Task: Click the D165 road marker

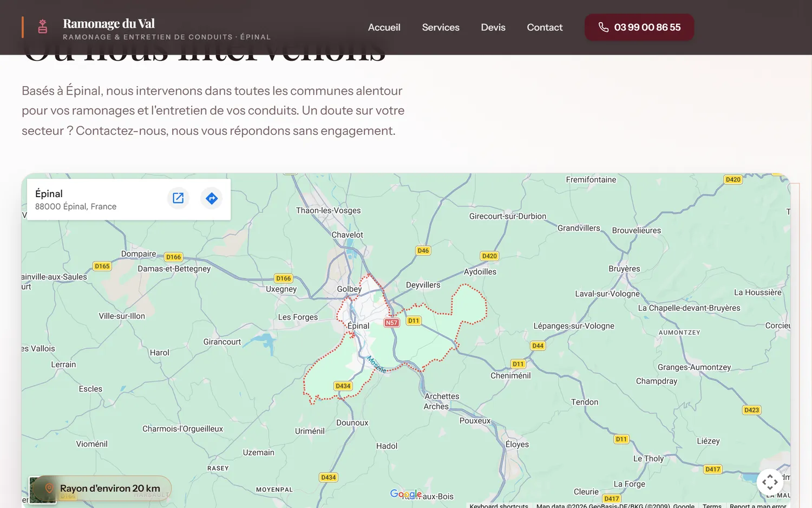Action: [x=102, y=266]
